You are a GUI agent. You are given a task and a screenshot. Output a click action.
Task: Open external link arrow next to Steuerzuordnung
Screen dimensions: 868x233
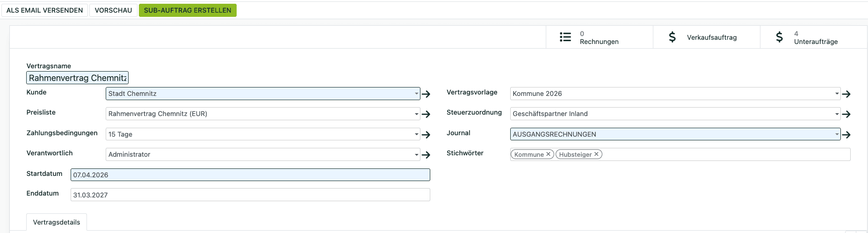click(x=846, y=114)
